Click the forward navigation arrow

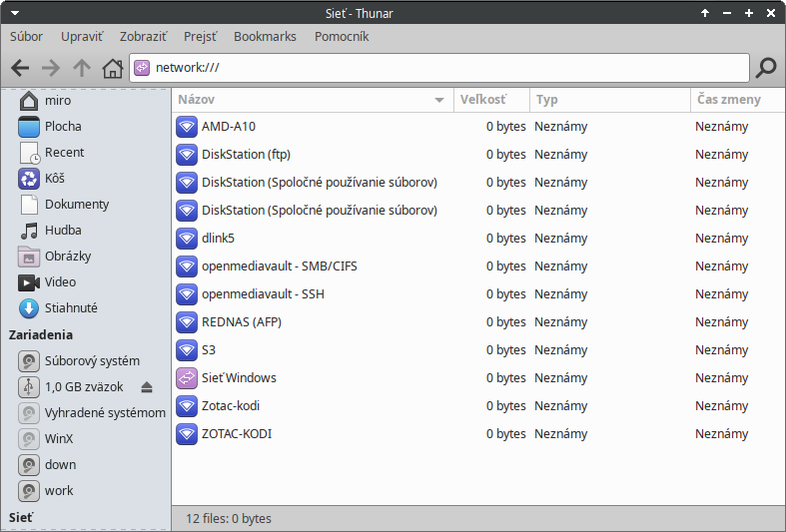51,68
